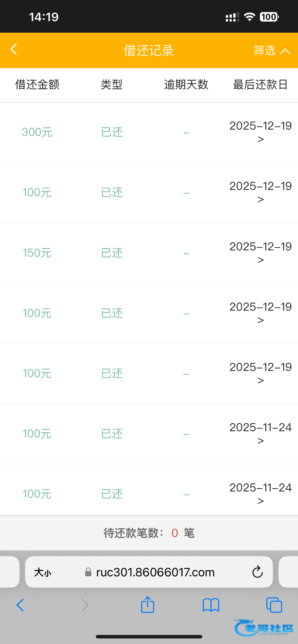Tap the ruc301.86066017.com address field

[x=155, y=572]
